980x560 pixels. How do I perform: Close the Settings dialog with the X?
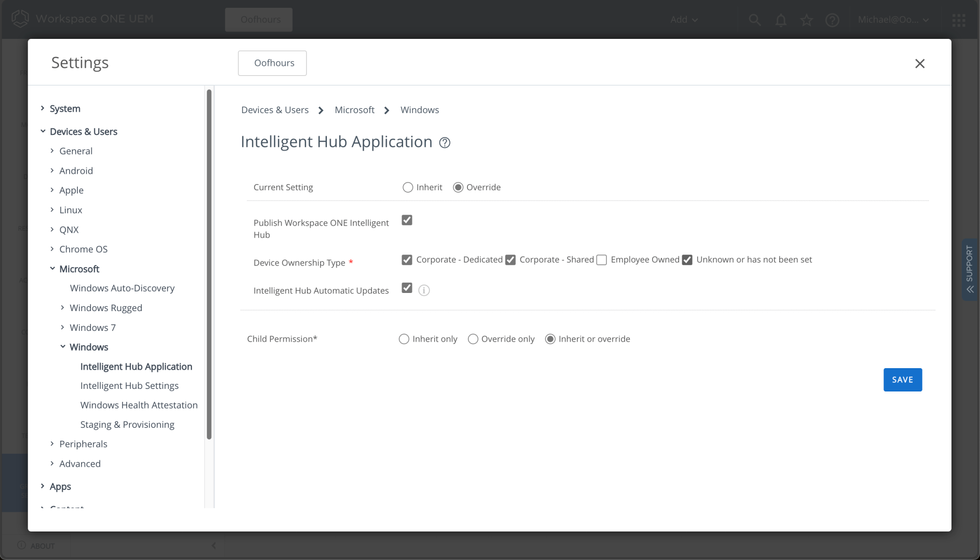point(919,63)
